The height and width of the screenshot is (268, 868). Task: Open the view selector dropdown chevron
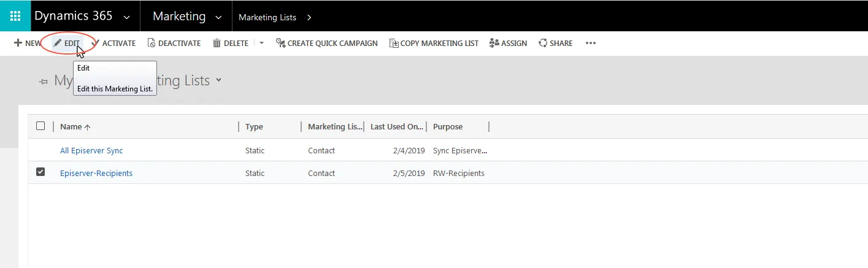tap(219, 80)
